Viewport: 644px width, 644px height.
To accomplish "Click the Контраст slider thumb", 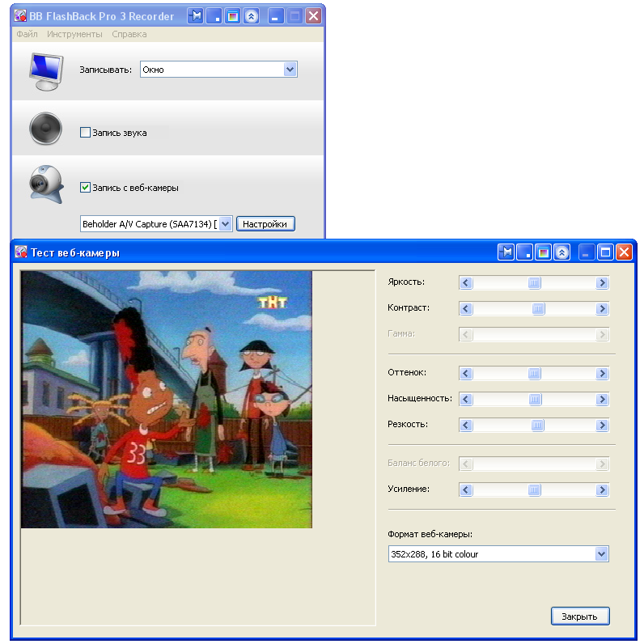I will click(538, 308).
